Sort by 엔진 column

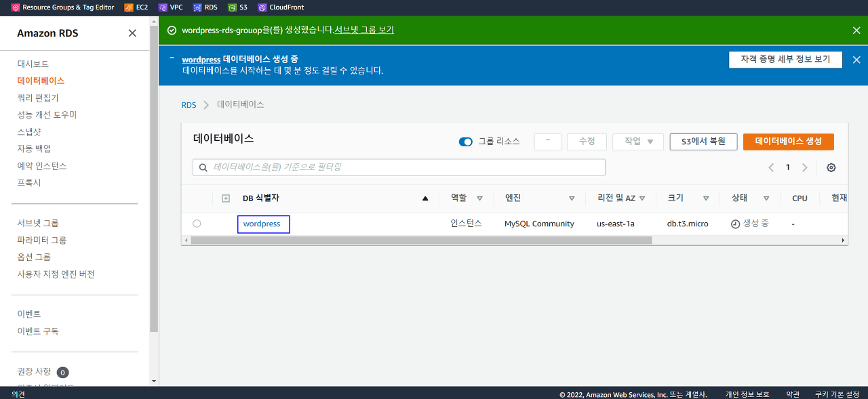coord(572,198)
